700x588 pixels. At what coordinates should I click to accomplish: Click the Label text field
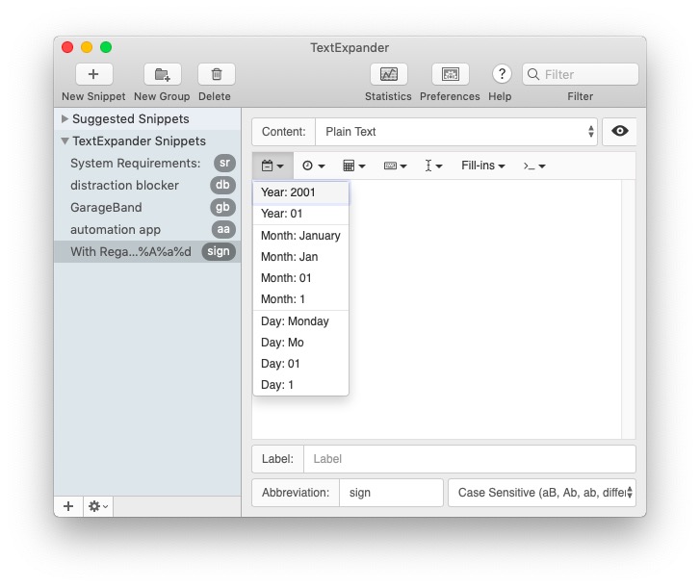click(x=470, y=459)
